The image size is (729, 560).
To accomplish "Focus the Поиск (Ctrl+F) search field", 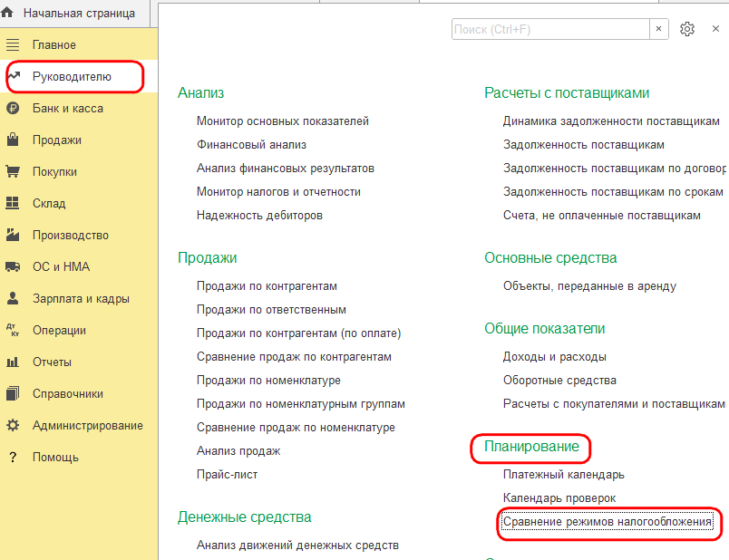I will pos(550,29).
